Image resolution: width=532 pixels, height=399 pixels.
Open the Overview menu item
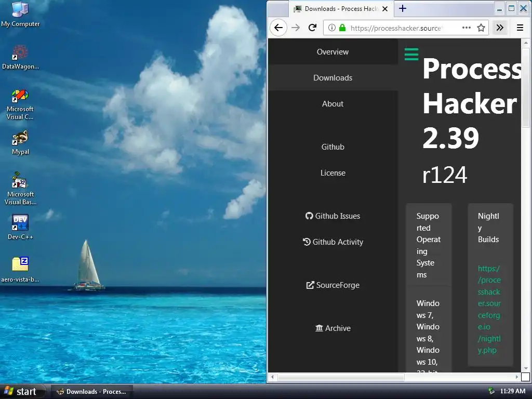coord(332,52)
